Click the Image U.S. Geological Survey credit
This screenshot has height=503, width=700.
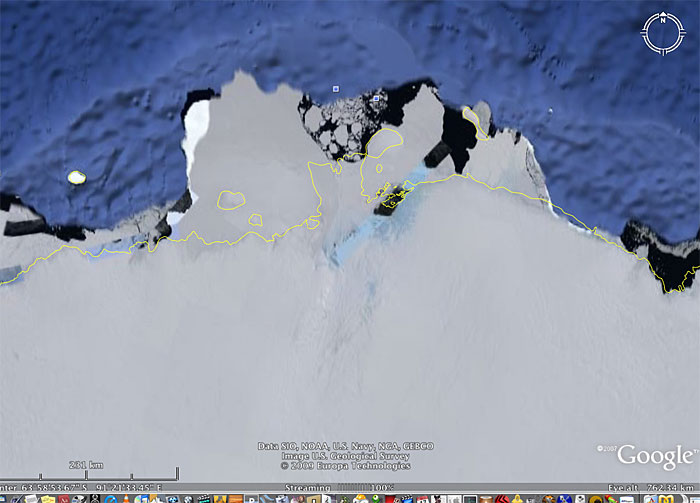tap(344, 456)
